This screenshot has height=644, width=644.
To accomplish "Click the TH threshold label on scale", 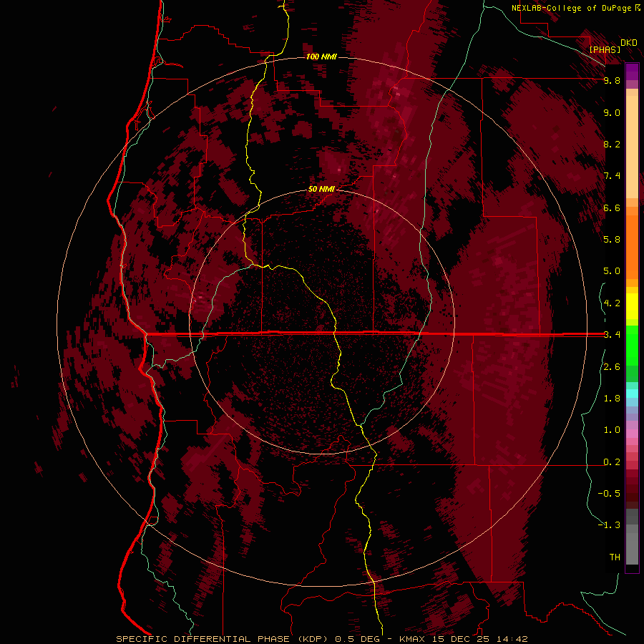I will pos(615,557).
